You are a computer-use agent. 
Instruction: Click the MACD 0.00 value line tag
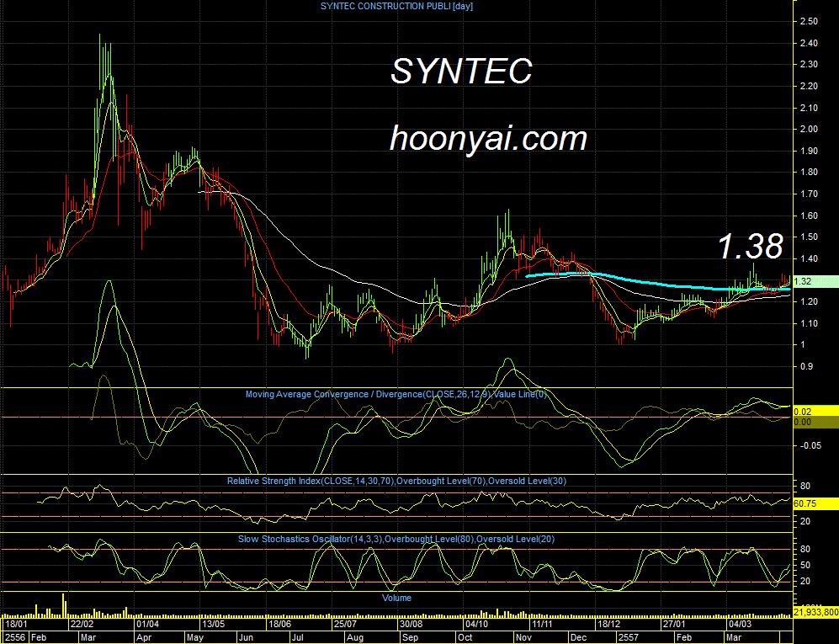pyautogui.click(x=815, y=423)
